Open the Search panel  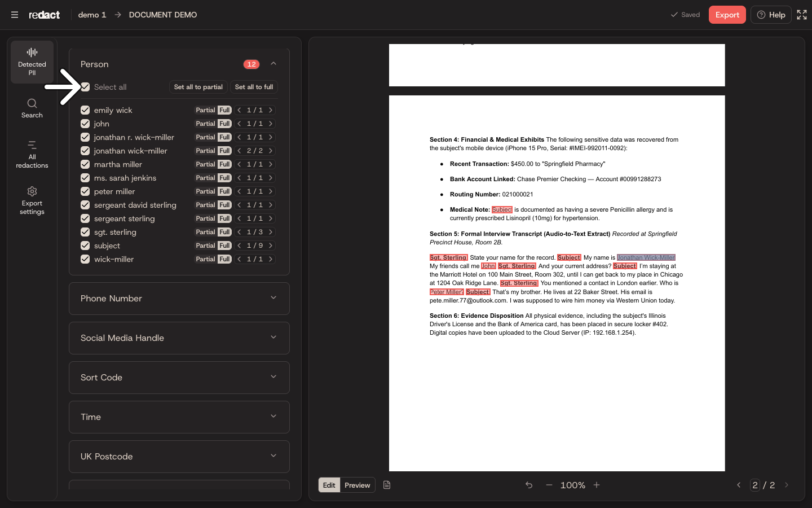click(x=32, y=108)
